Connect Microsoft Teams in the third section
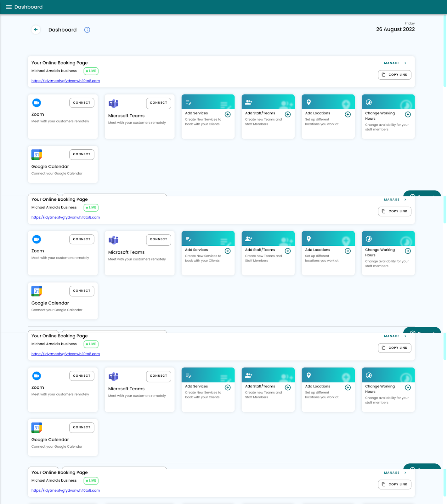Screen dimensions: 447x504 [x=158, y=376]
